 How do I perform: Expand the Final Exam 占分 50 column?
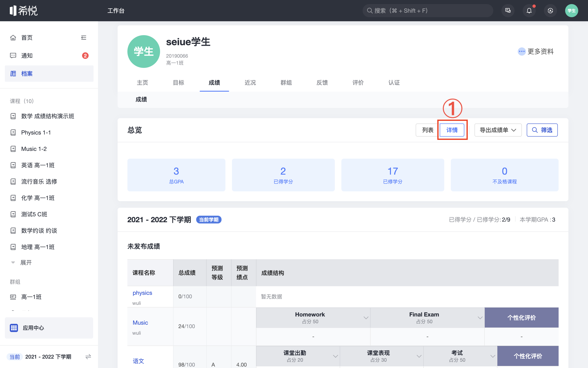click(x=480, y=318)
